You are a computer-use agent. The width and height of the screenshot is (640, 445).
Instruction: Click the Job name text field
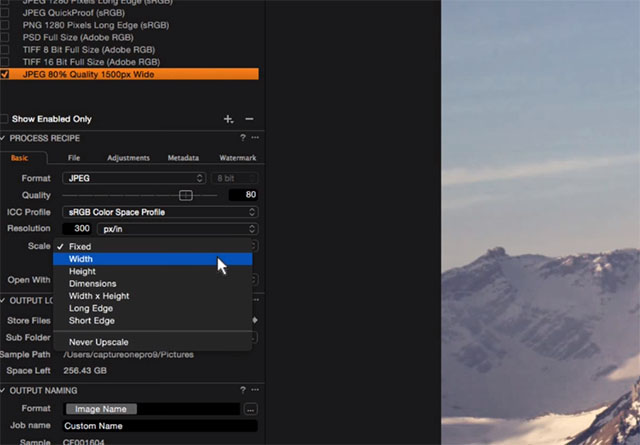point(160,426)
